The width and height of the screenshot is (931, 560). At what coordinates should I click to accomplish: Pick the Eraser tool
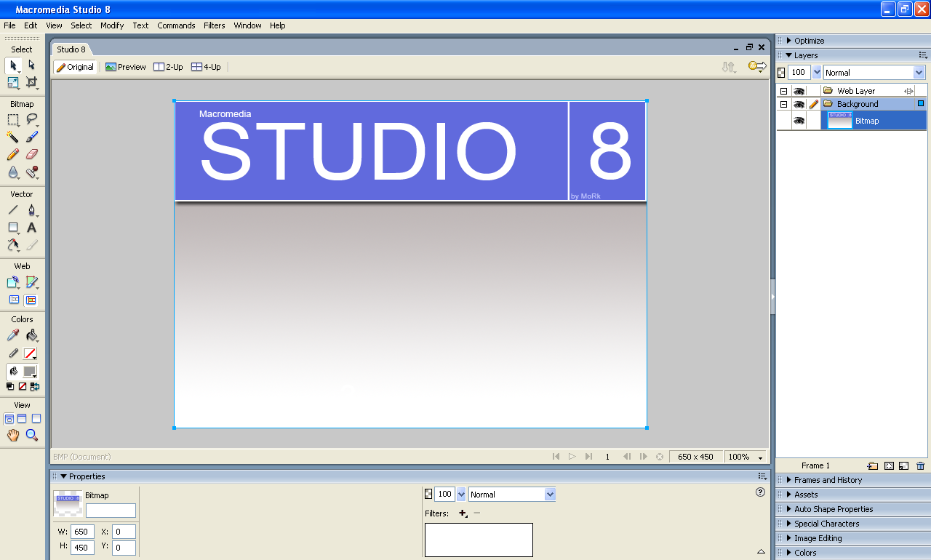[31, 154]
